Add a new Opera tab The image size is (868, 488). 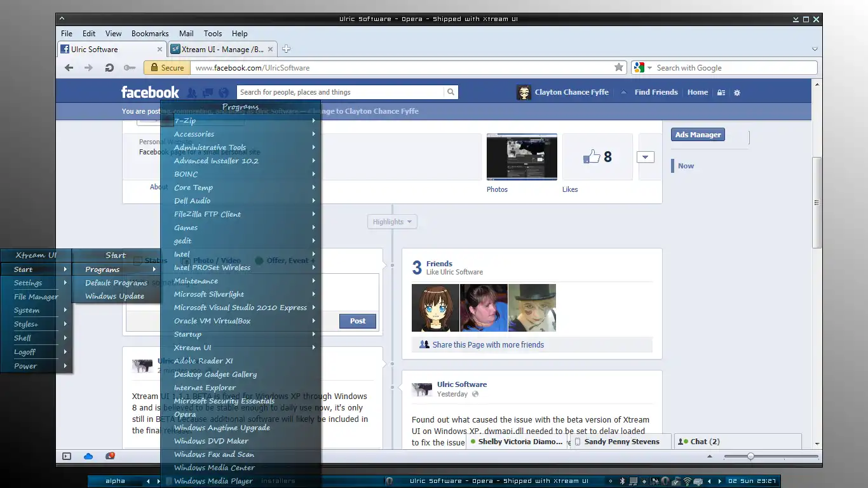(286, 49)
